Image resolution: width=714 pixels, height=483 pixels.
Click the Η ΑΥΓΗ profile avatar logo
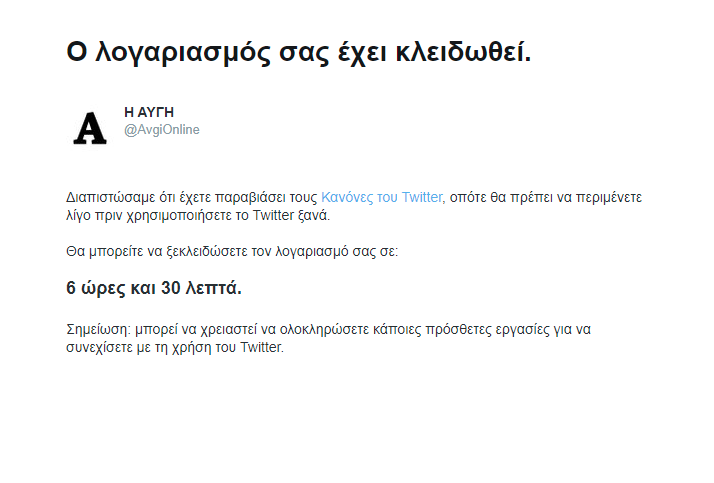pos(90,128)
